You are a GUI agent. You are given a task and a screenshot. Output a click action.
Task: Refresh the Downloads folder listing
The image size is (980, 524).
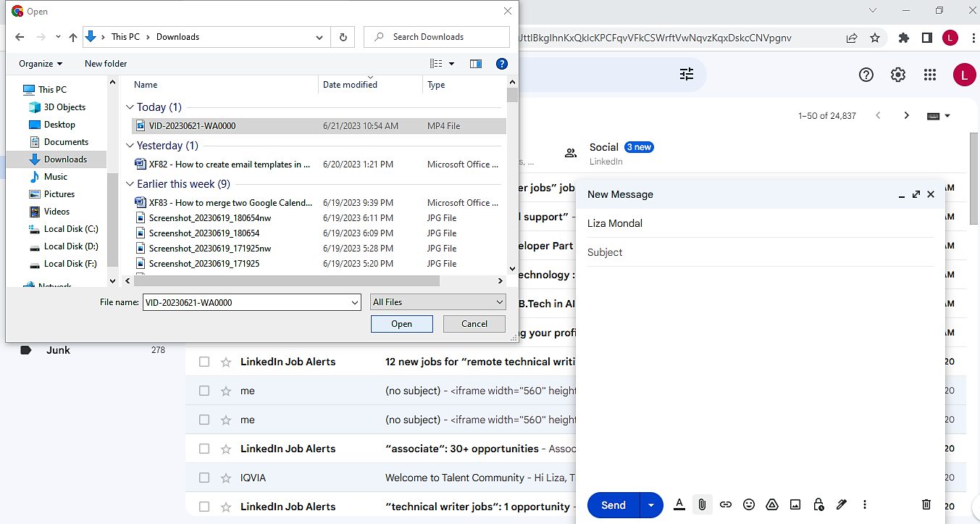click(343, 37)
